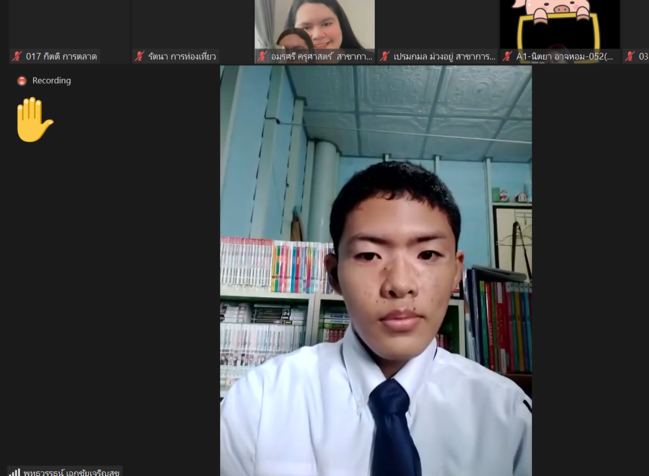The image size is (649, 476).
Task: Click the signal strength bars icon
Action: pyautogui.click(x=14, y=471)
